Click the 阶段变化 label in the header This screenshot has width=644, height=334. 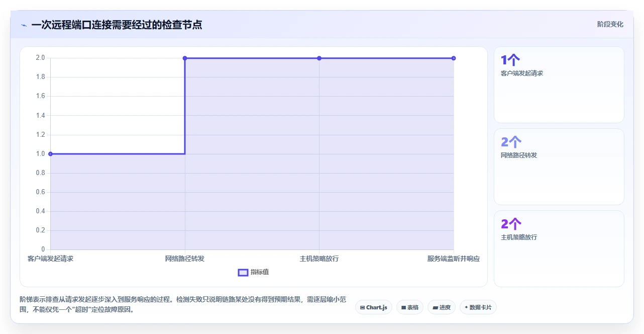(610, 24)
